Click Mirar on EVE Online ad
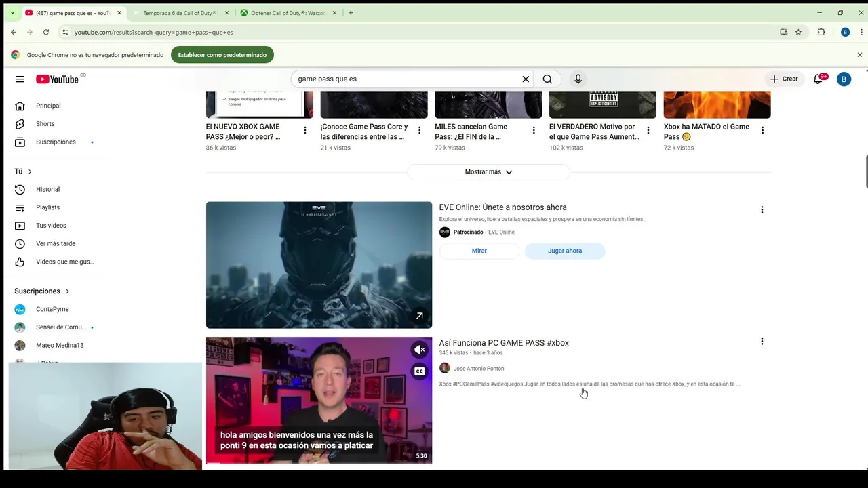 pos(479,251)
